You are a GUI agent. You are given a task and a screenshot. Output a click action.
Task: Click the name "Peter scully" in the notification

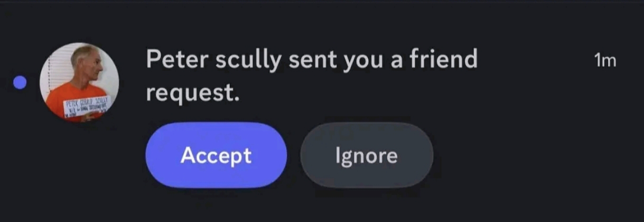point(213,60)
